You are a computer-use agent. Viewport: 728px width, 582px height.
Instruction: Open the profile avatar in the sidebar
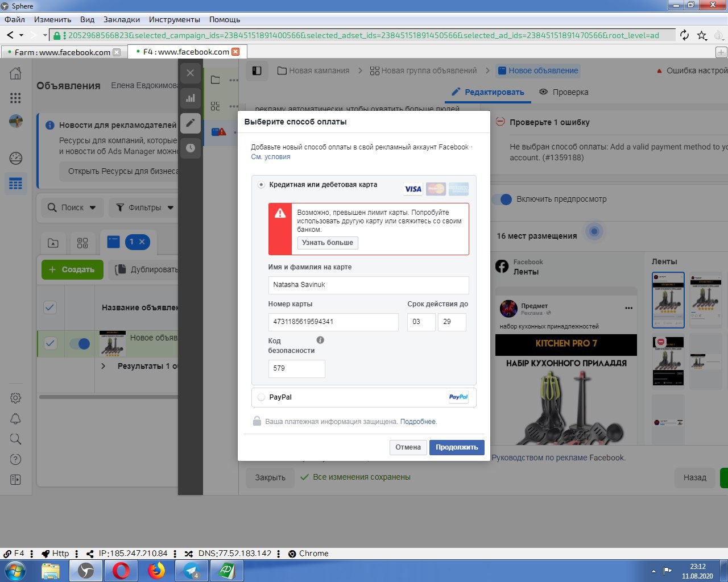click(16, 121)
